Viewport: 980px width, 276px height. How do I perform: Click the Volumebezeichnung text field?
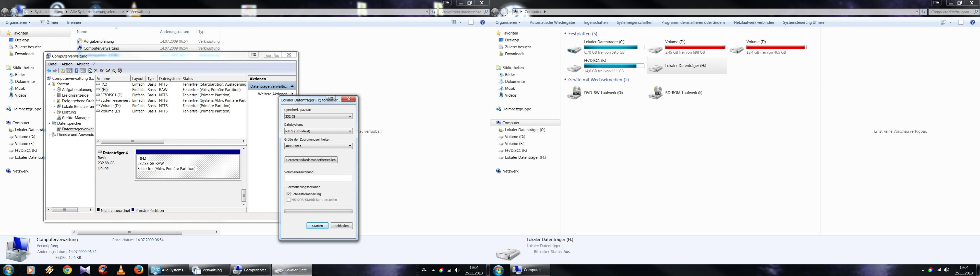coord(318,178)
